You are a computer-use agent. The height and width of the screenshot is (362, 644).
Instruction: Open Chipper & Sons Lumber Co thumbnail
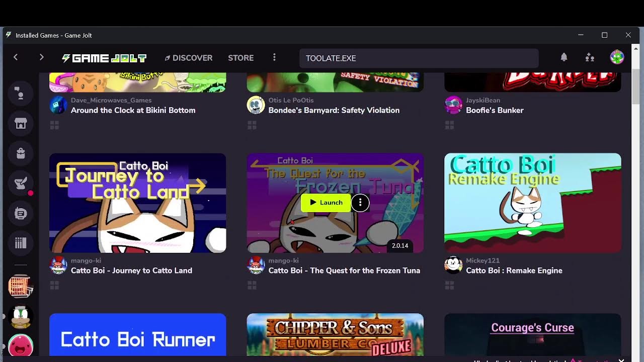click(x=335, y=335)
